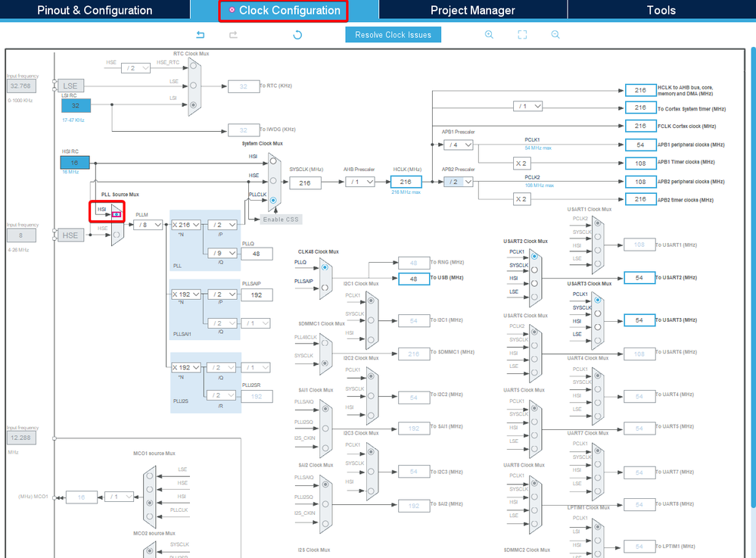Select PLLCLK in System Clock Mux

(x=273, y=200)
